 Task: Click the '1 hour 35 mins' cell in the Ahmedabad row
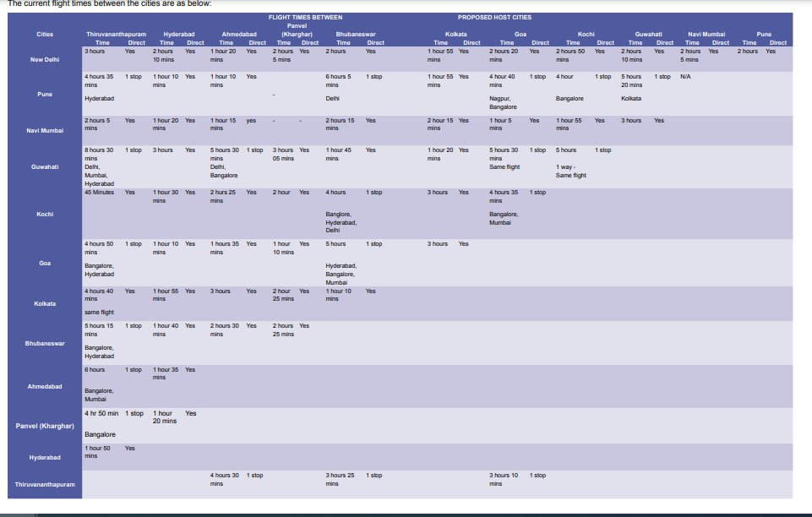(x=166, y=373)
